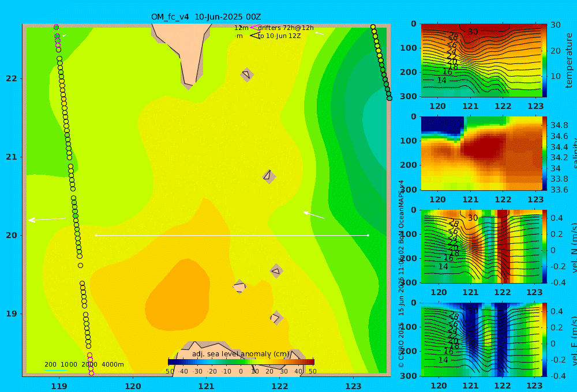Image resolution: width=577 pixels, height=392 pixels.
Task: Click the longitude label 122 on main map
Action: point(280,386)
